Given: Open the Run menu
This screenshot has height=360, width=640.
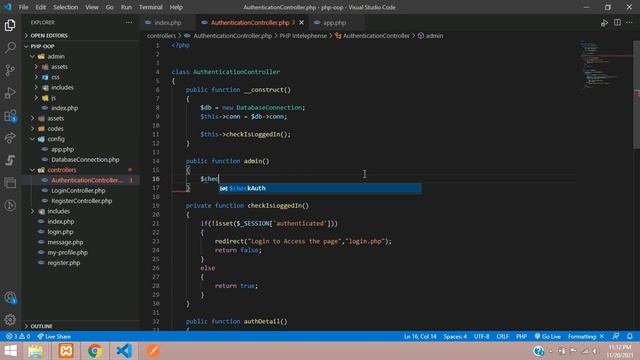Looking at the screenshot, I should click(x=127, y=7).
